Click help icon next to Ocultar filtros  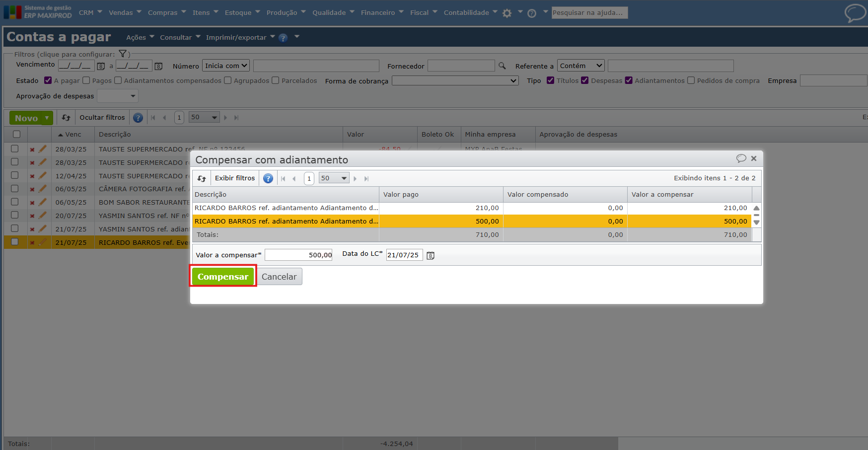tap(138, 118)
